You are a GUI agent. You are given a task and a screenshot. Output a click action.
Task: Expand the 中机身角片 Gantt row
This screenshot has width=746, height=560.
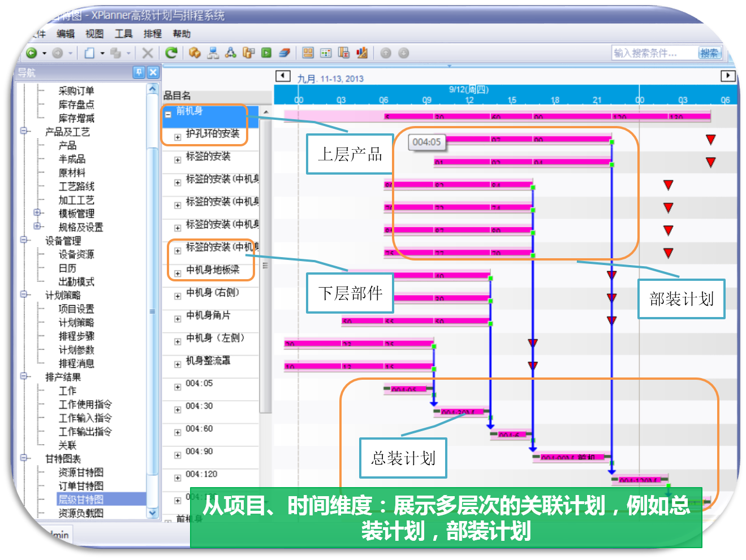(177, 319)
